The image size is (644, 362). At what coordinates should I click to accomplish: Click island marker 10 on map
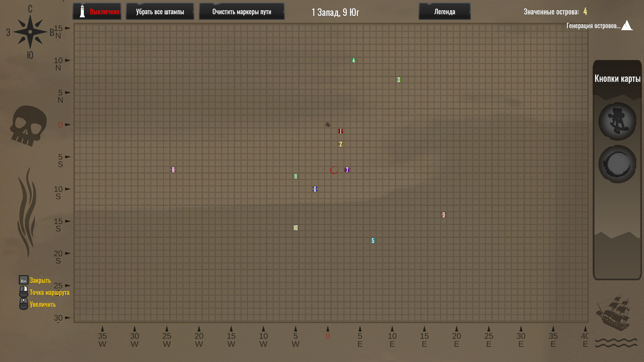[295, 228]
